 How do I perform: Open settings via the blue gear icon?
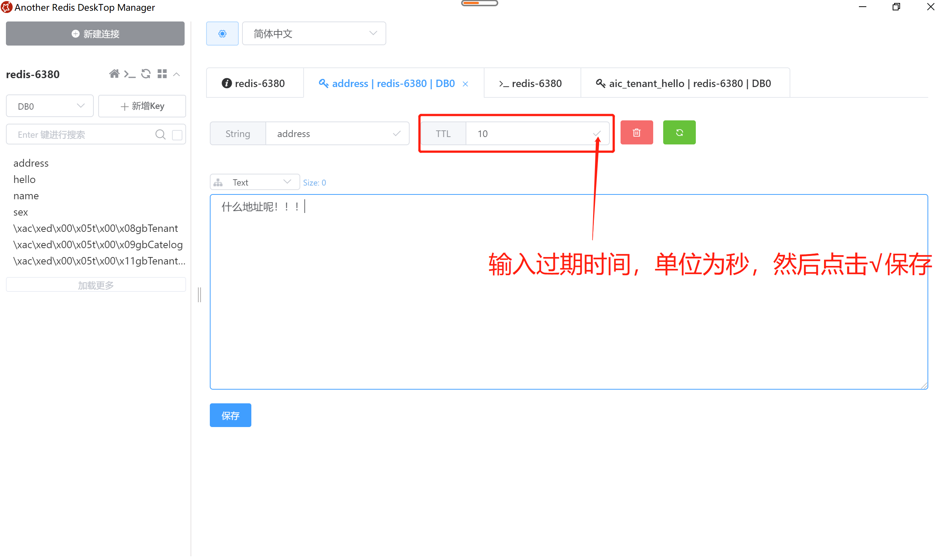click(x=222, y=33)
